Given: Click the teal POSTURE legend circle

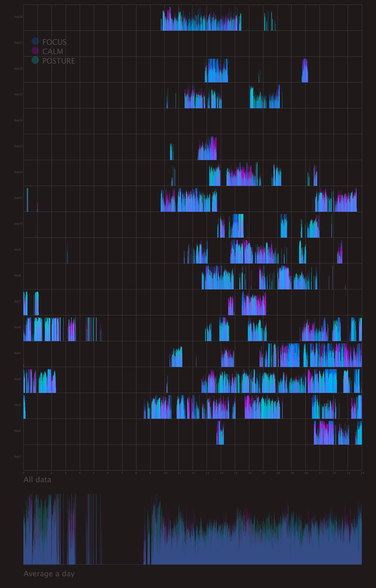Looking at the screenshot, I should 35,60.
